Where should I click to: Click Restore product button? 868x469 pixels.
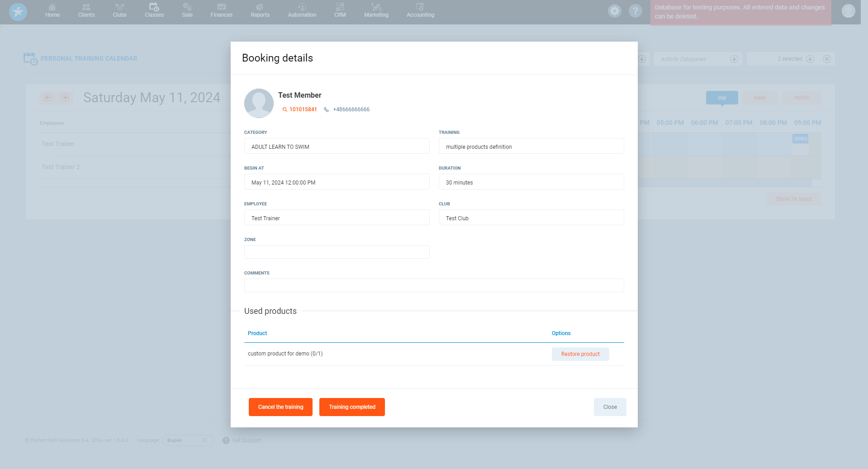[x=580, y=354]
